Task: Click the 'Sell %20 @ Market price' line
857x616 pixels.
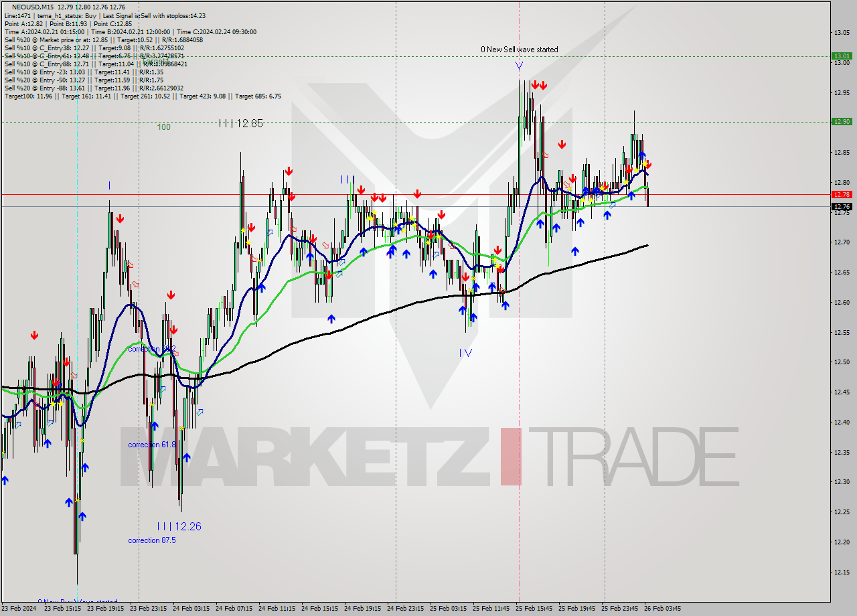Action: tap(104, 40)
